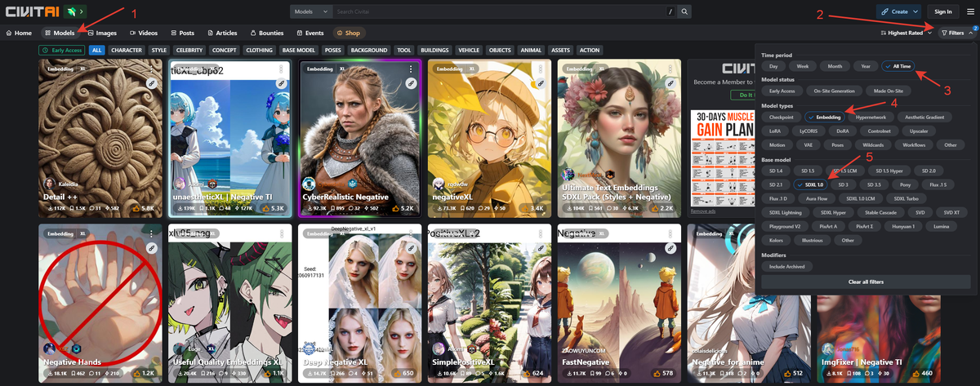Click the Remove ads link

[702, 211]
